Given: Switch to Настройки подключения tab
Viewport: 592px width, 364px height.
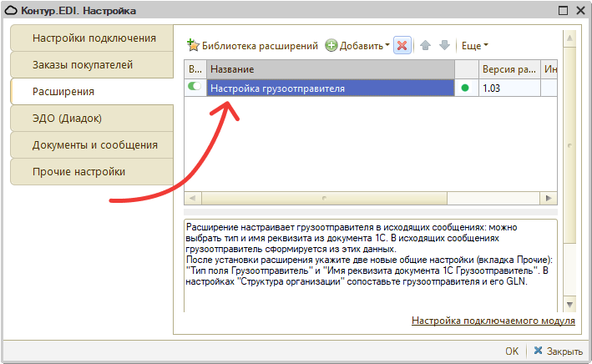Looking at the screenshot, I should [x=94, y=38].
